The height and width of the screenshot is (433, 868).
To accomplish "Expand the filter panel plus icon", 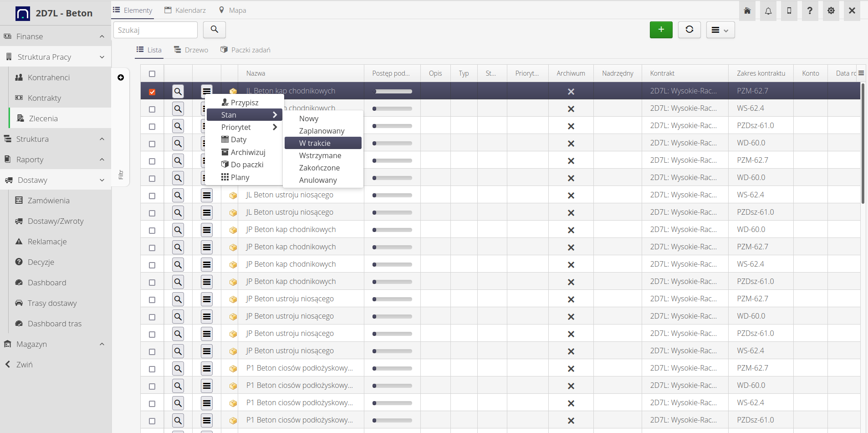I will (121, 77).
